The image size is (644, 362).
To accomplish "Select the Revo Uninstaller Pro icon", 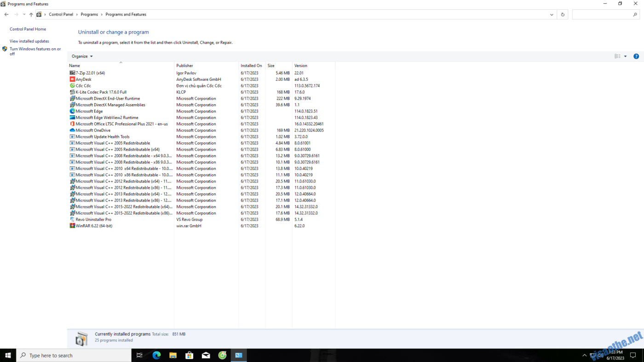I will 72,219.
